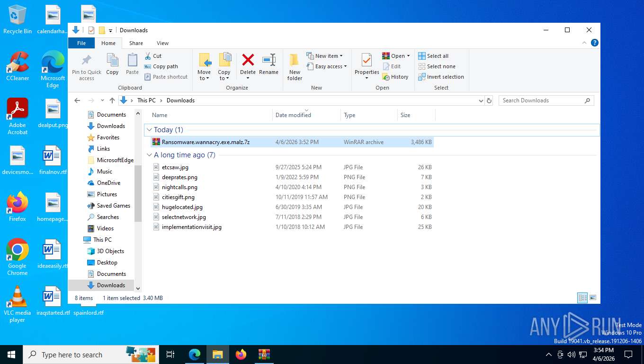Click the Copy ribbon button
Image resolution: width=644 pixels, height=364 pixels.
112,64
